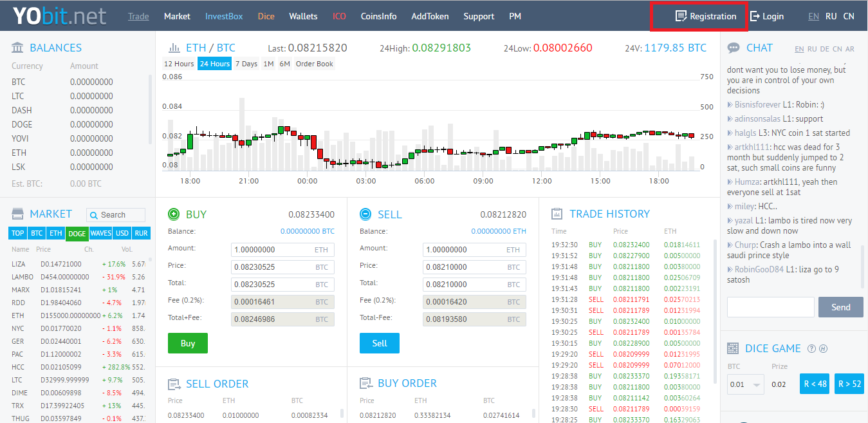The height and width of the screenshot is (423, 868).
Task: Select the TOP market tab
Action: [x=18, y=234]
